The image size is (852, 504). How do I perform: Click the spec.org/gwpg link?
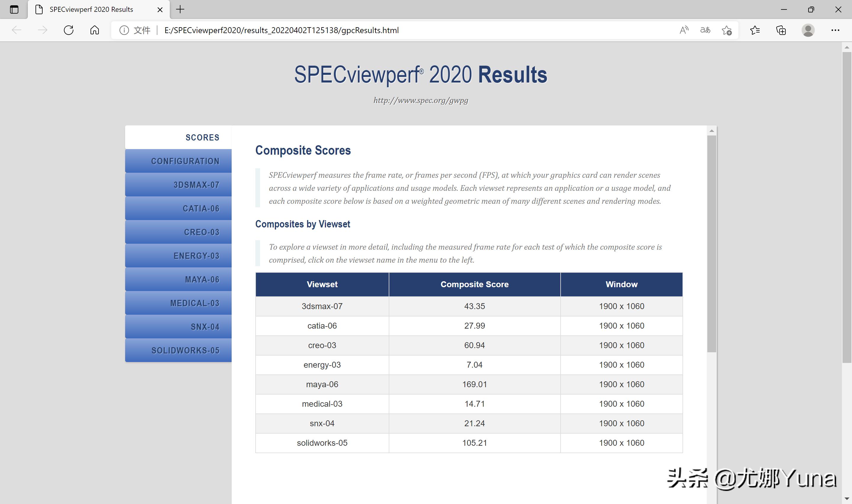pos(420,100)
